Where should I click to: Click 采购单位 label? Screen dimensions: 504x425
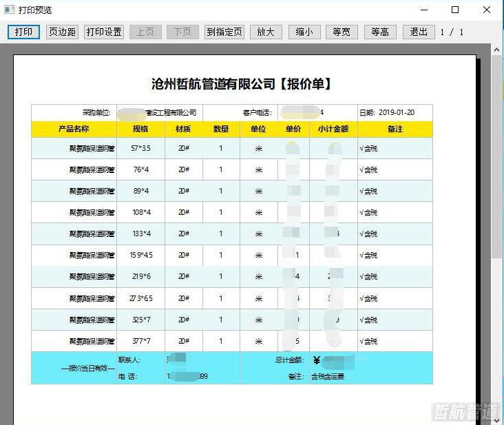[x=96, y=112]
